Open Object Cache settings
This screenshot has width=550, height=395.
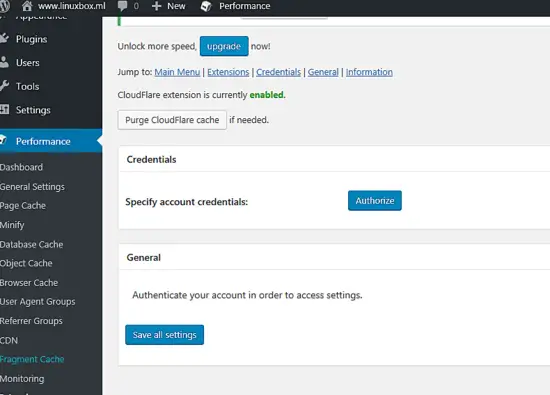(x=26, y=263)
